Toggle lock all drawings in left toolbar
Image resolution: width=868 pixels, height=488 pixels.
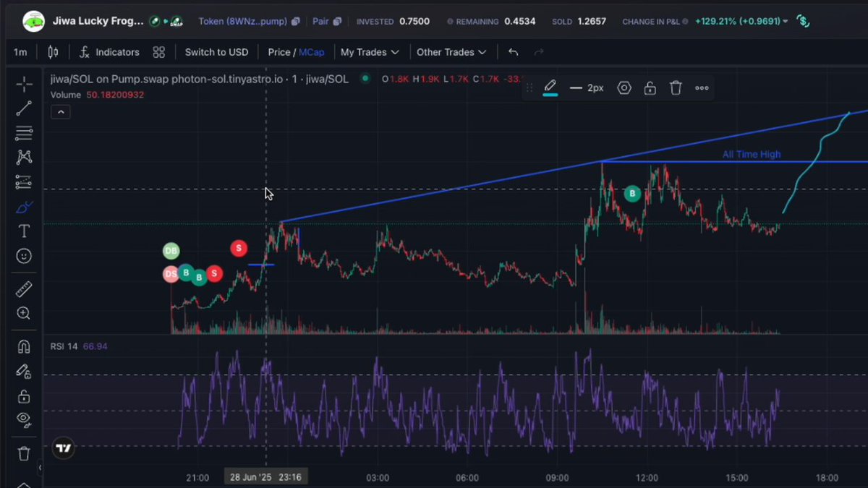(x=24, y=396)
